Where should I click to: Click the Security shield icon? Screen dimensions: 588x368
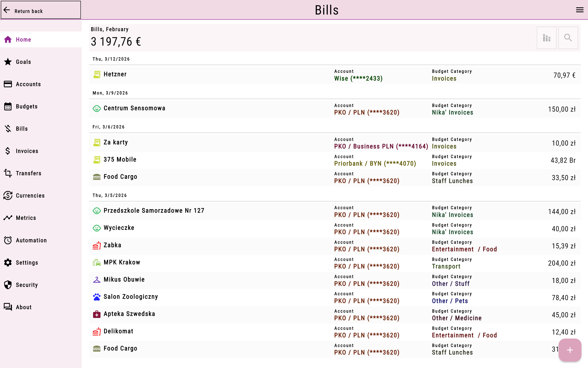pyautogui.click(x=8, y=285)
